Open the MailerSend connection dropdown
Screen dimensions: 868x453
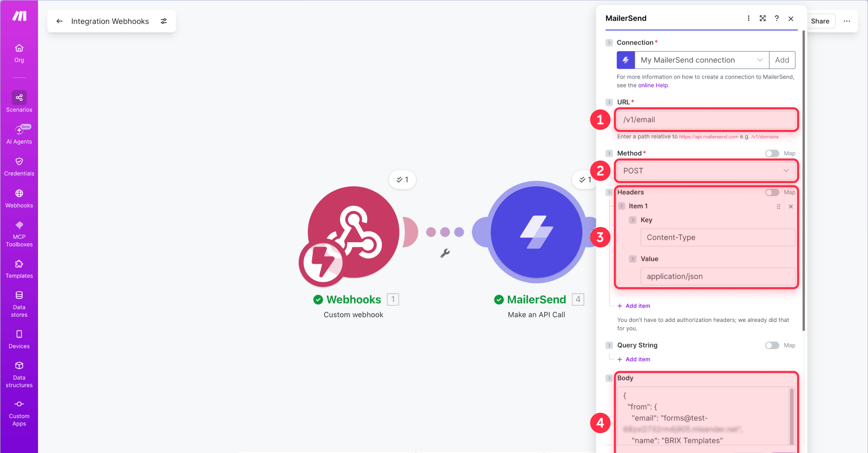pos(702,60)
